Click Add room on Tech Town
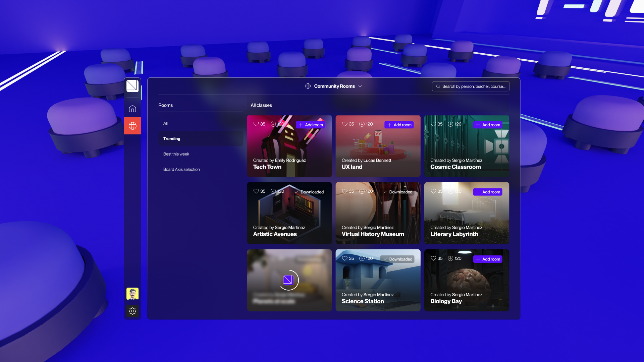644x362 pixels. pyautogui.click(x=311, y=125)
